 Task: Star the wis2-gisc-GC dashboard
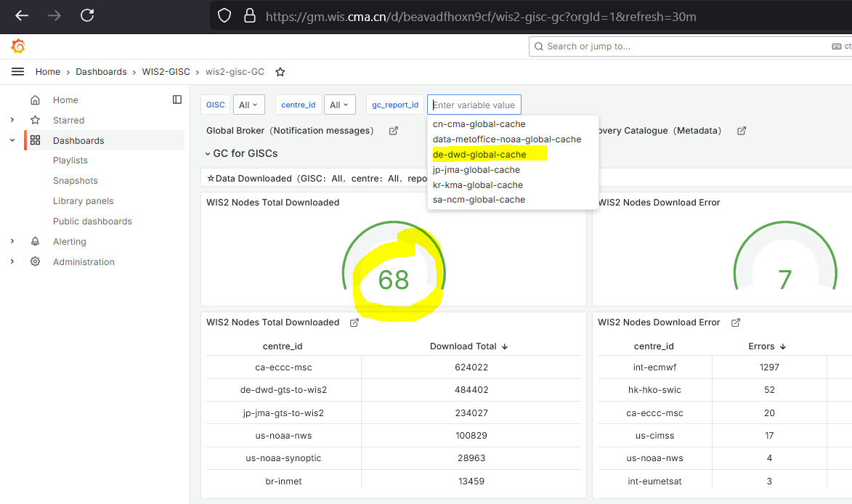pos(280,72)
